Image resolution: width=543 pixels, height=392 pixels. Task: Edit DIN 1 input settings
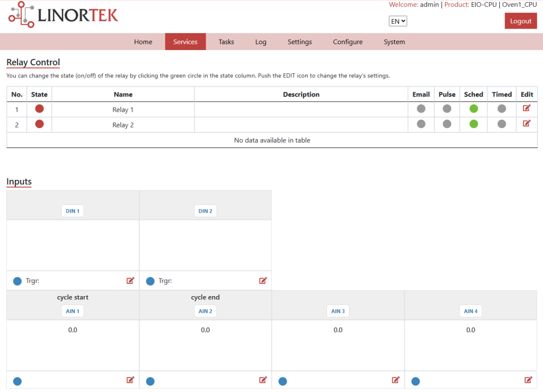130,281
